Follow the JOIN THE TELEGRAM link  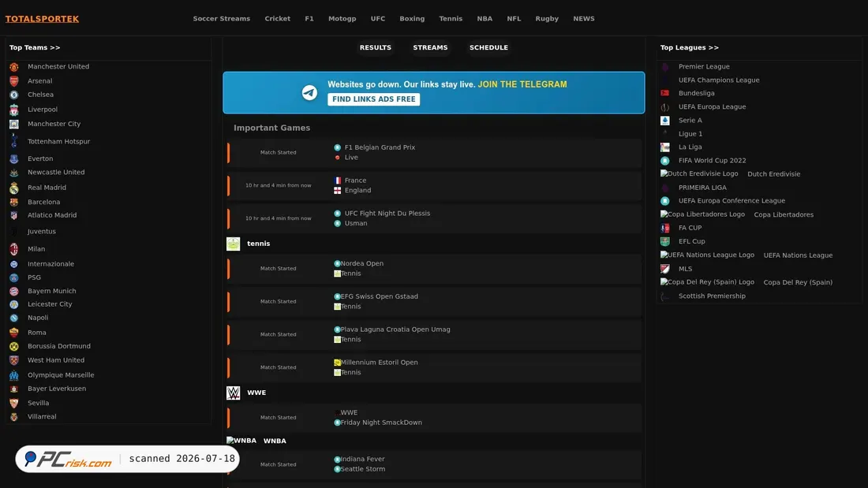pos(522,84)
